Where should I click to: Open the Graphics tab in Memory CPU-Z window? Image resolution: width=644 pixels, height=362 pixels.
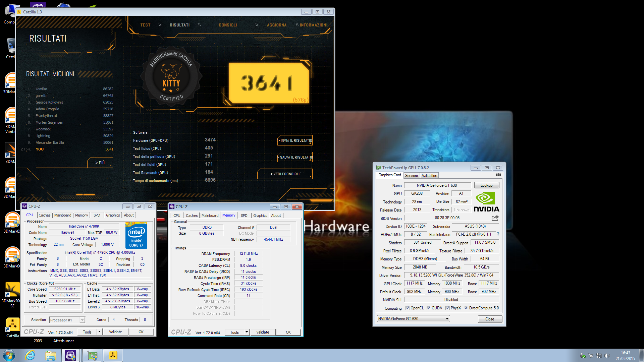coord(260,216)
